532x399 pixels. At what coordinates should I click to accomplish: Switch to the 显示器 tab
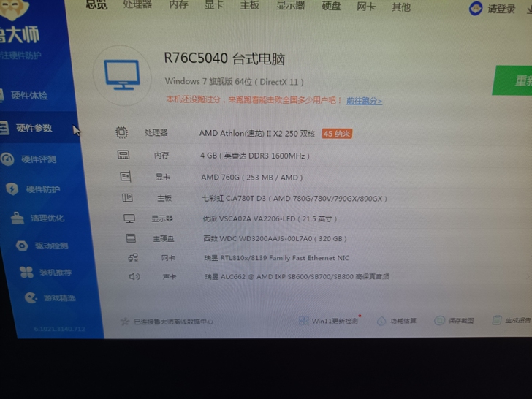[290, 6]
